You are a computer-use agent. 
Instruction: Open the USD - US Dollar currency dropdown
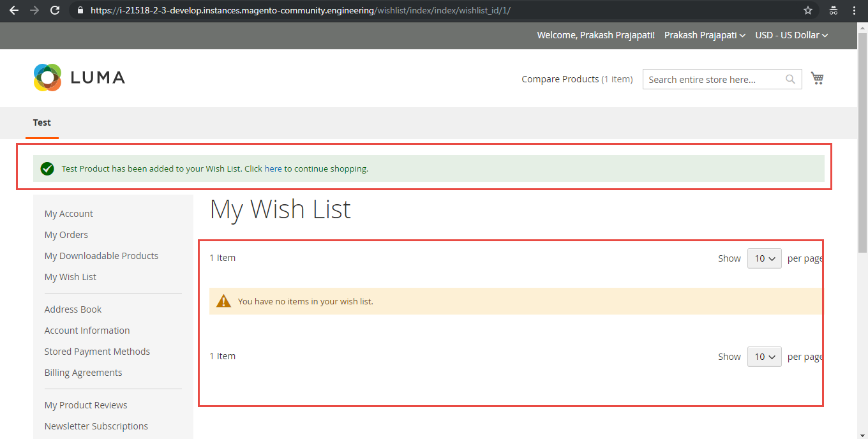tap(791, 35)
